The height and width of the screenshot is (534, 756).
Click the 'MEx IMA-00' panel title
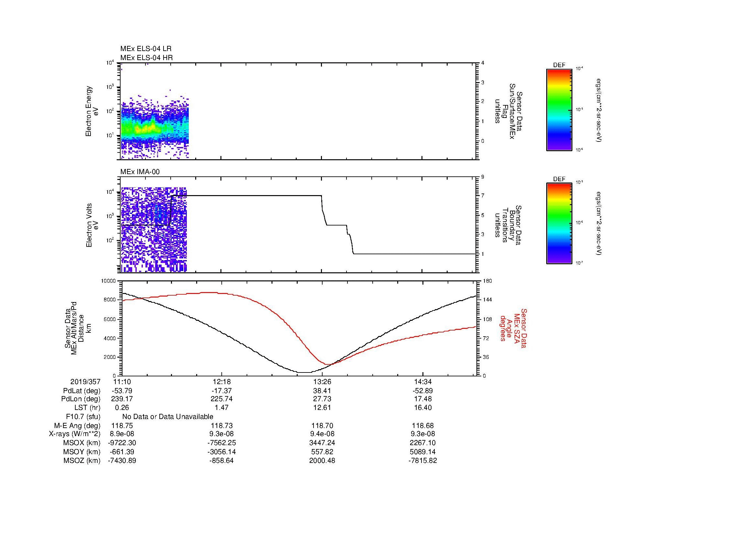140,172
